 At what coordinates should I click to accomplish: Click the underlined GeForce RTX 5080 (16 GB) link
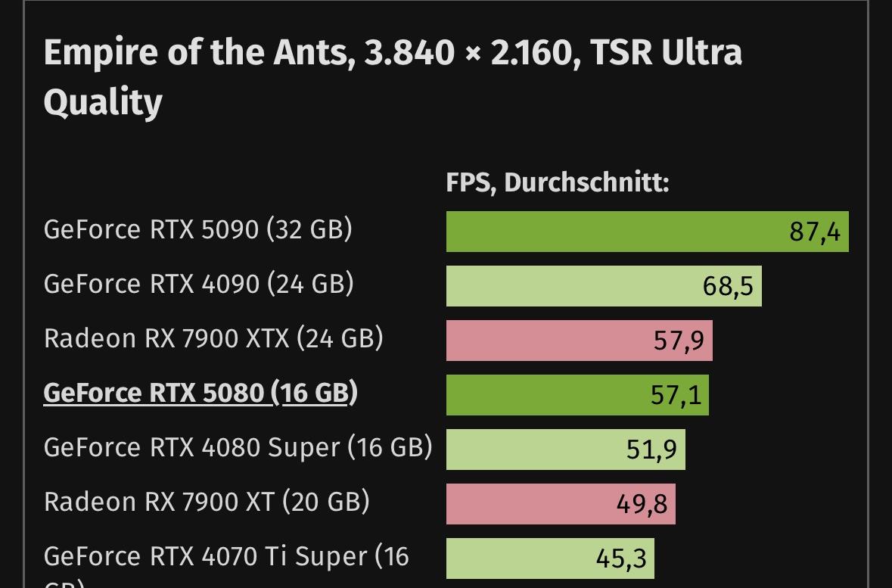pyautogui.click(x=200, y=394)
